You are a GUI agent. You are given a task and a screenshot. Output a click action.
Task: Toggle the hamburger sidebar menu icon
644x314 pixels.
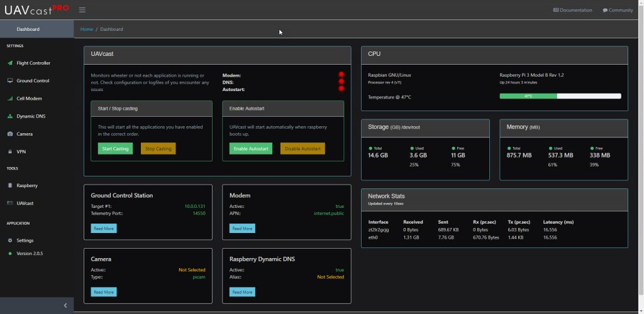pos(82,10)
